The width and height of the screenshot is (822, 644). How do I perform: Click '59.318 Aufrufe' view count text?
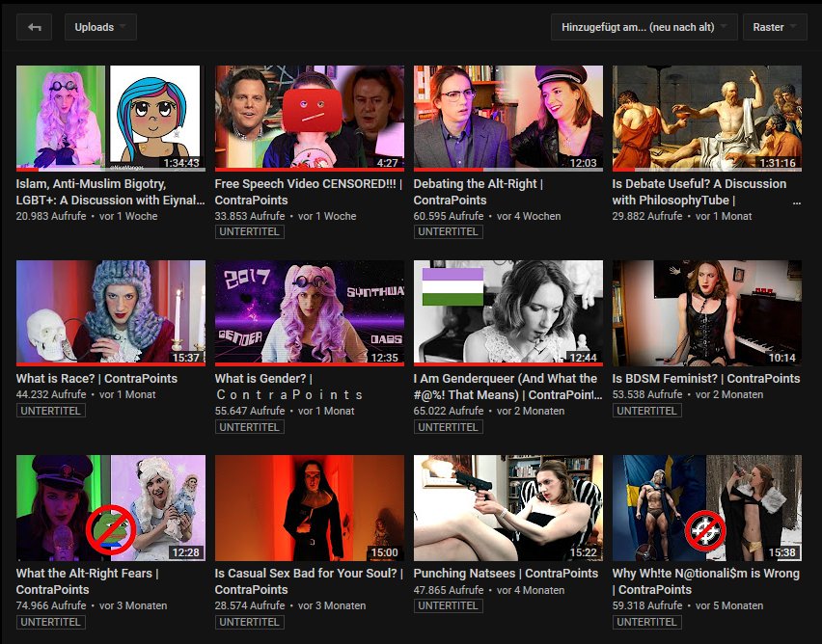tap(647, 605)
